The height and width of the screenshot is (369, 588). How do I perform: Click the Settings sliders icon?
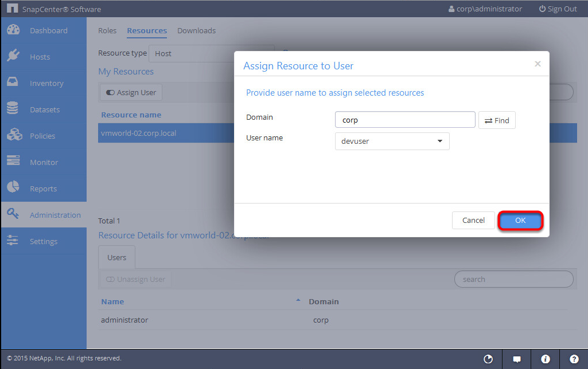[13, 240]
